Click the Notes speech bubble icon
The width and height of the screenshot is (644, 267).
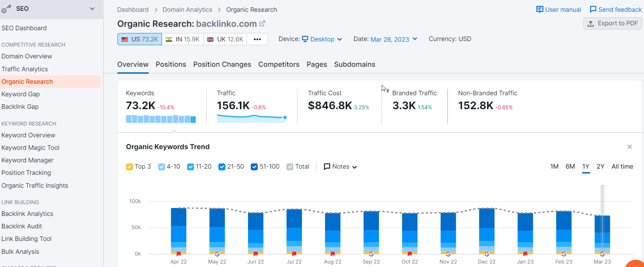327,167
